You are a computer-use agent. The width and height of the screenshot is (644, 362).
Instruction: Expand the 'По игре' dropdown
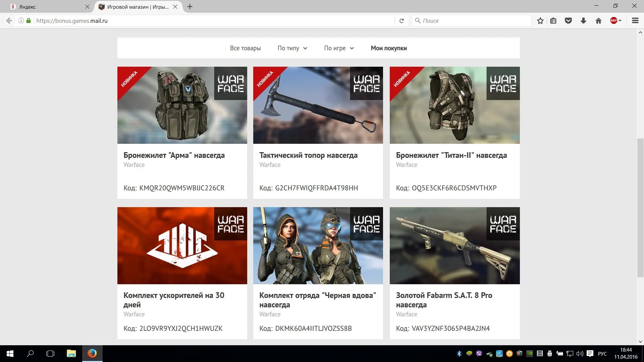(x=339, y=48)
